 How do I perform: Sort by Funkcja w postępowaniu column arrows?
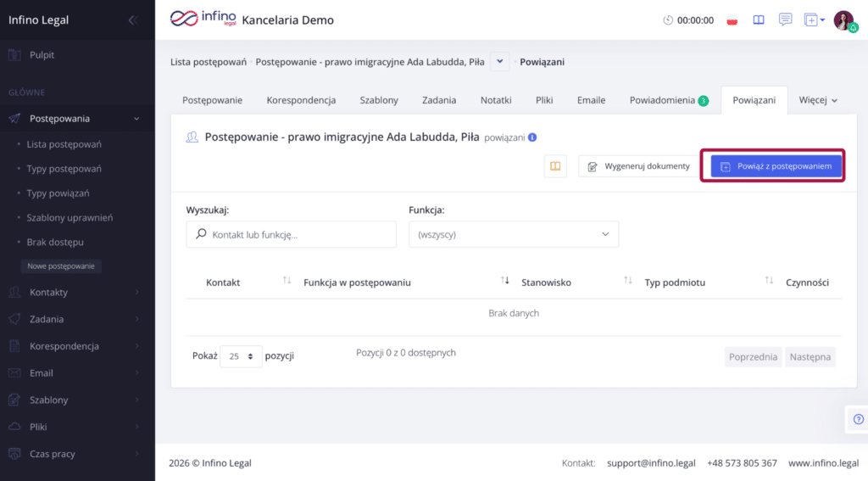[505, 281]
